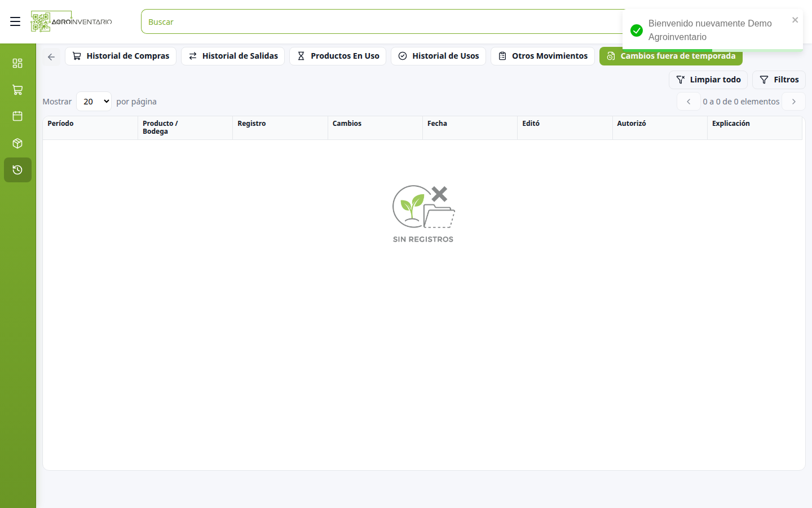Image resolution: width=812 pixels, height=508 pixels.
Task: Open the Filtros button
Action: pos(779,80)
